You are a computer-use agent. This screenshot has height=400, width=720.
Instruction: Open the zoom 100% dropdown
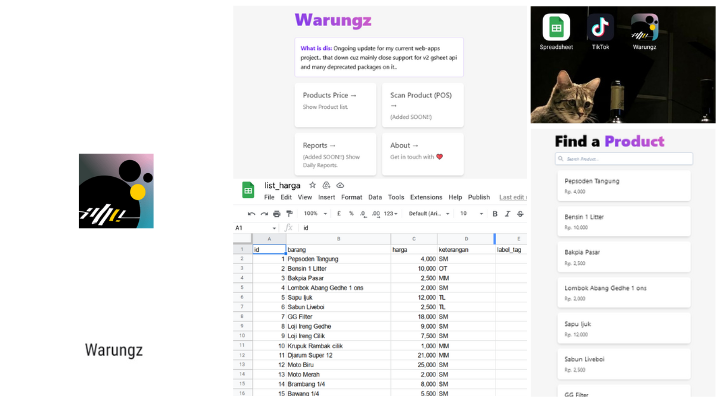pyautogui.click(x=315, y=213)
